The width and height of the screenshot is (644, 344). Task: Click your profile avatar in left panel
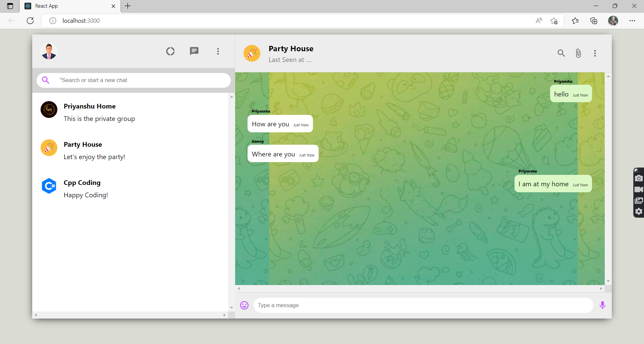[x=49, y=51]
